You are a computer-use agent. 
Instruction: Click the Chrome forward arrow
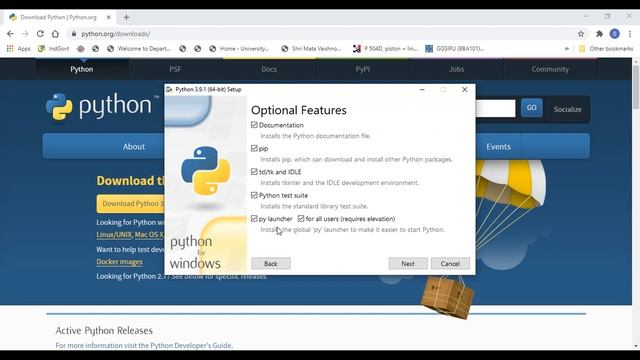point(25,34)
